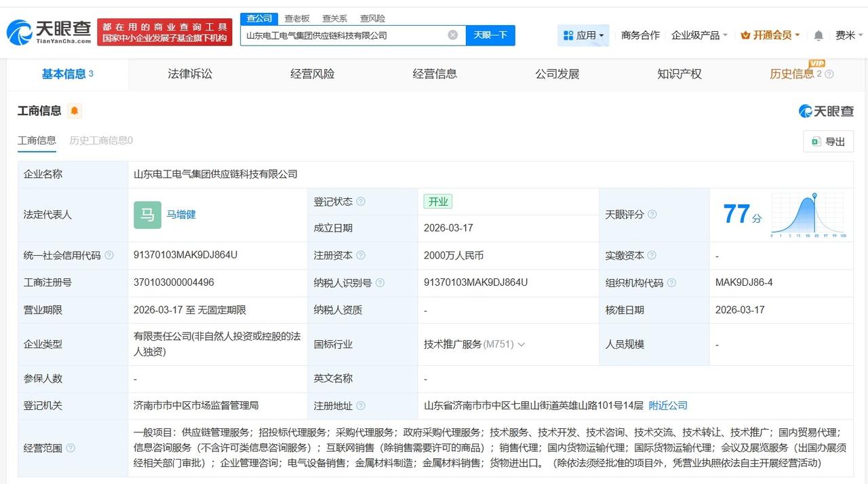Viewport: 868px width, 484px height.
Task: Click question mark icon beside 天眼评分
Action: (652, 215)
